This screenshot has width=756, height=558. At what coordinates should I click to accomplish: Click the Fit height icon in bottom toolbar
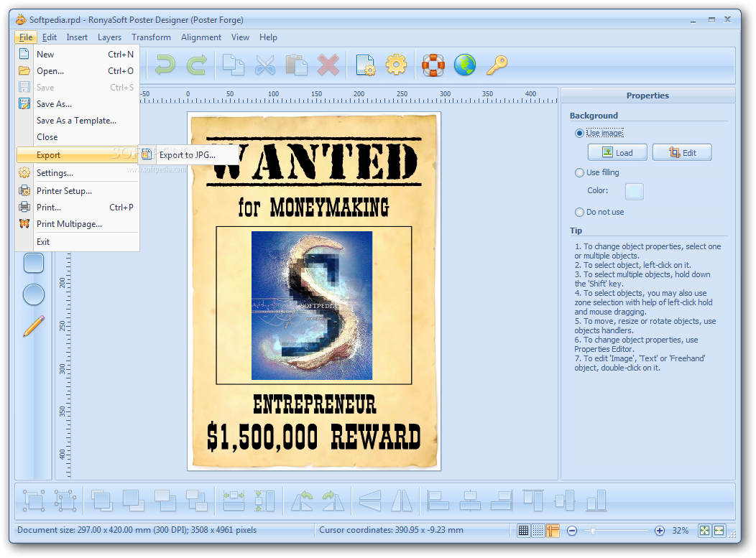pos(264,500)
